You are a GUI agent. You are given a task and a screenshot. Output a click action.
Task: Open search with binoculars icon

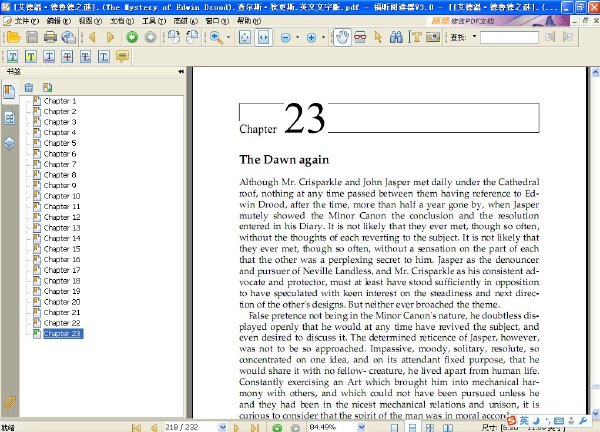[396, 37]
